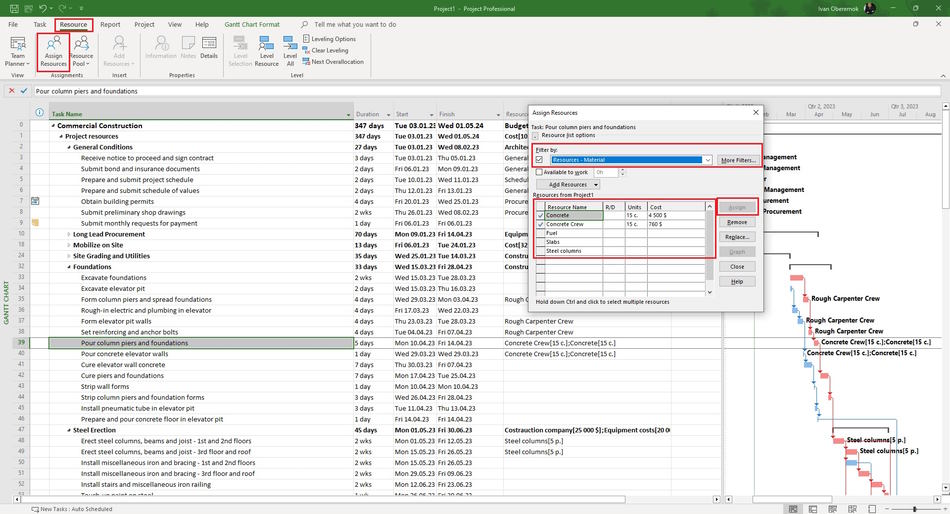
Task: Uncheck the Concrete Crew resource row
Action: tap(540, 224)
